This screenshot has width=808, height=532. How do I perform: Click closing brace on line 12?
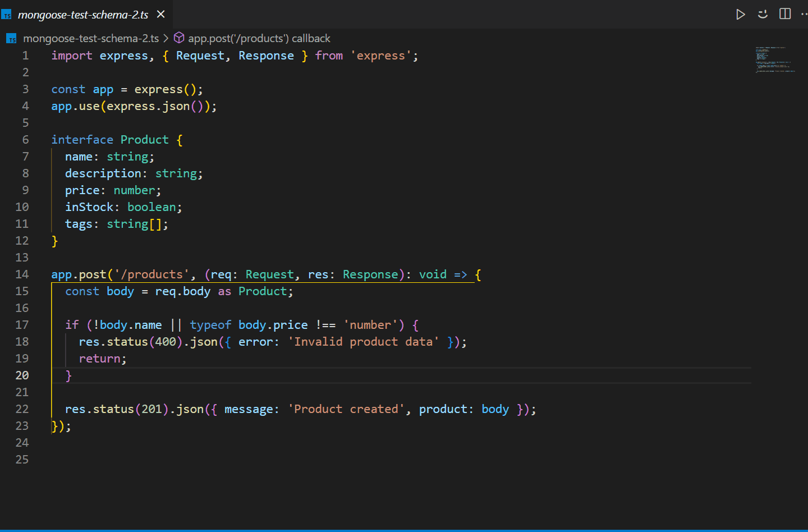click(55, 241)
